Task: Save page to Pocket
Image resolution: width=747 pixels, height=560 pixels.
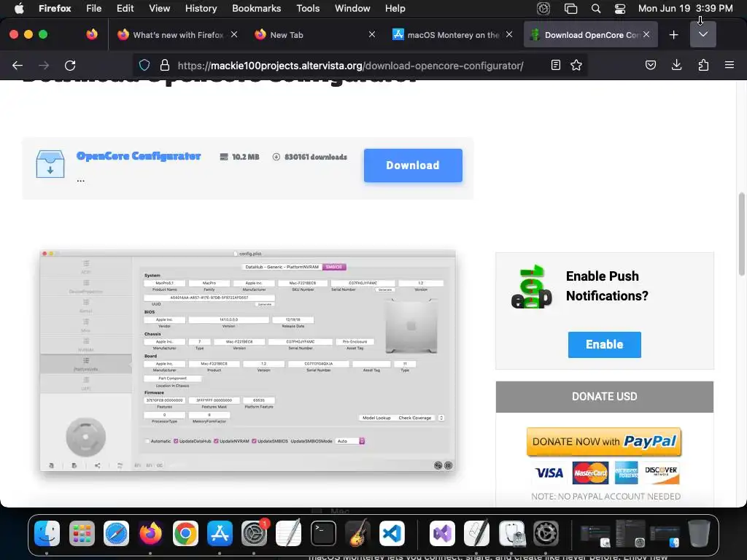Action: [x=650, y=65]
